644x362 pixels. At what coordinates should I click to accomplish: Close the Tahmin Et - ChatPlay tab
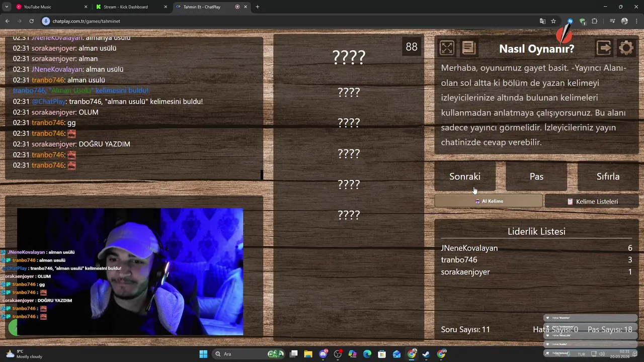tap(246, 7)
